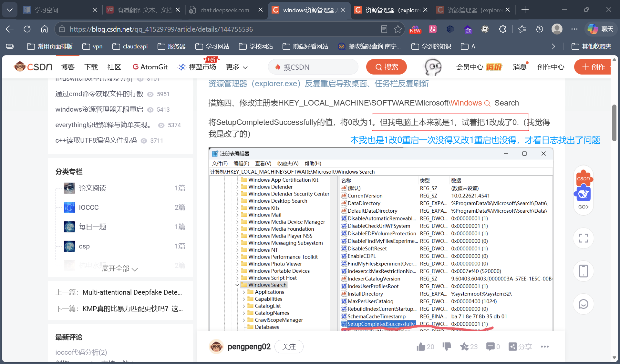Open 通过cmd命令获取文件的行数 article link
The height and width of the screenshot is (364, 620).
[99, 94]
